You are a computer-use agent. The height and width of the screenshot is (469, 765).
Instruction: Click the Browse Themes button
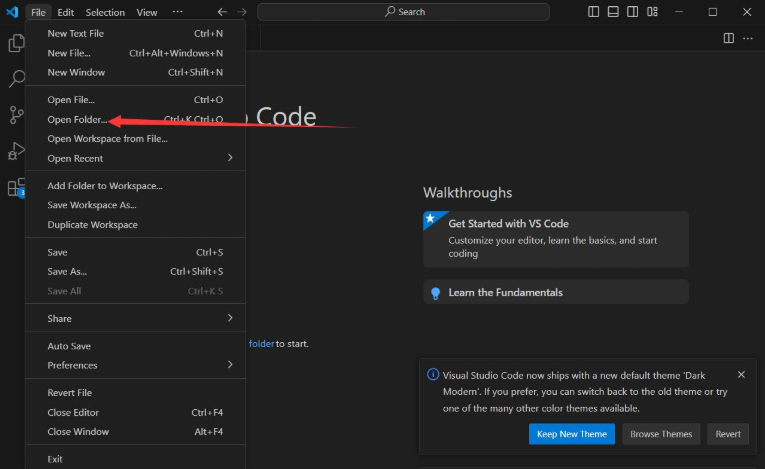click(x=661, y=434)
